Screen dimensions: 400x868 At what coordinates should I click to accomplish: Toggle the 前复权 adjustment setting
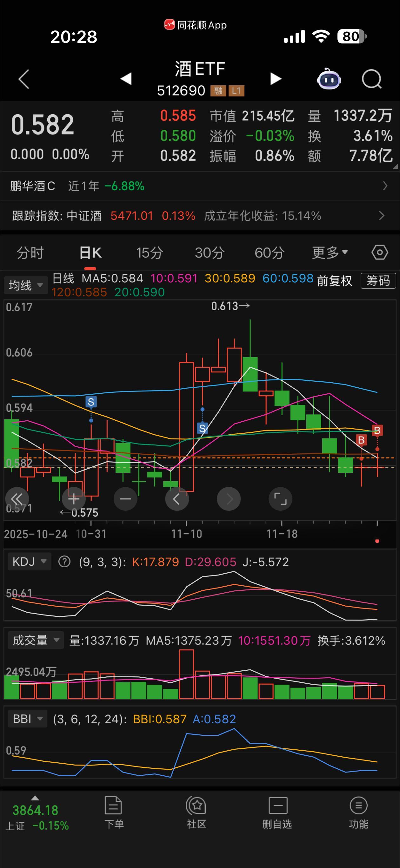point(335,281)
